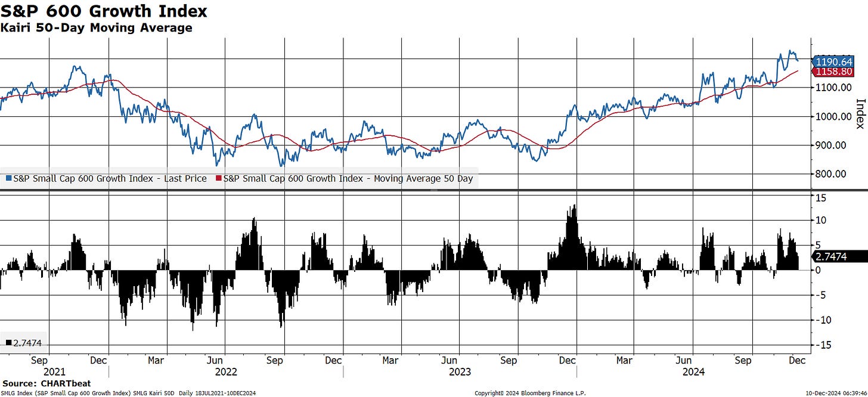Image resolution: width=868 pixels, height=397 pixels.
Task: Click the '10-Dec-2024 06:39:46' timestamp
Action: 835,393
